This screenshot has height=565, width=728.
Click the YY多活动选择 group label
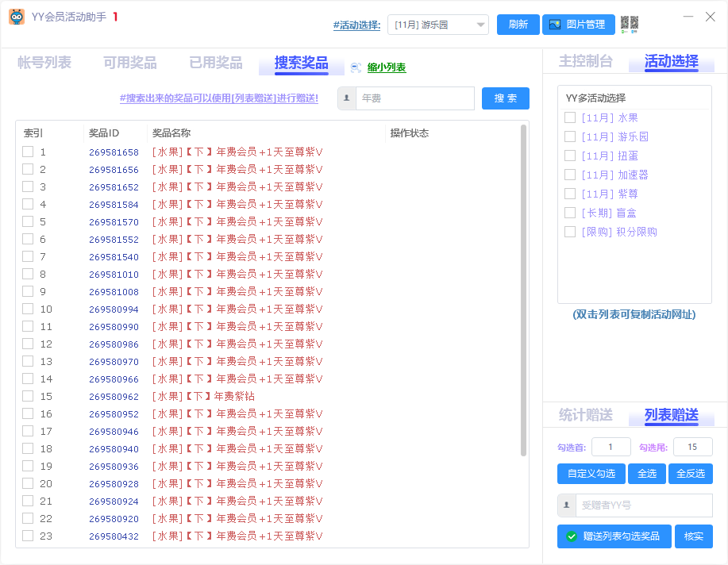click(595, 98)
